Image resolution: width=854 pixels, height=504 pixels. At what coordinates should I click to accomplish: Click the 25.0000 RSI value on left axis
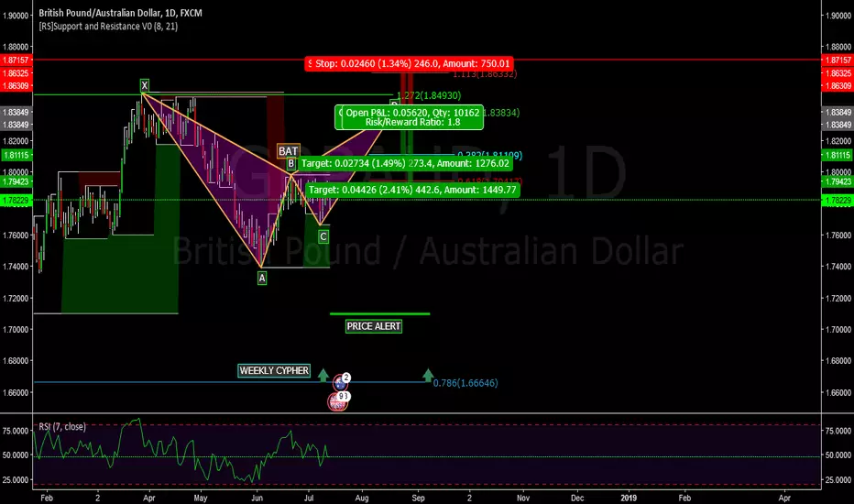pos(16,480)
